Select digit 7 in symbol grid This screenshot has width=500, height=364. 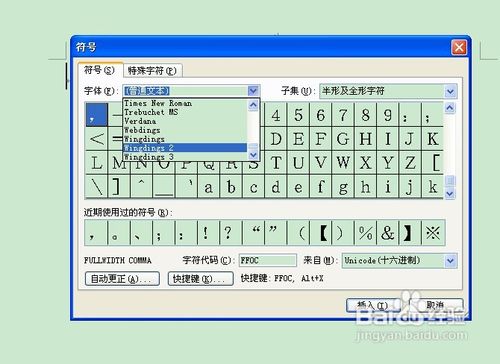(343, 115)
